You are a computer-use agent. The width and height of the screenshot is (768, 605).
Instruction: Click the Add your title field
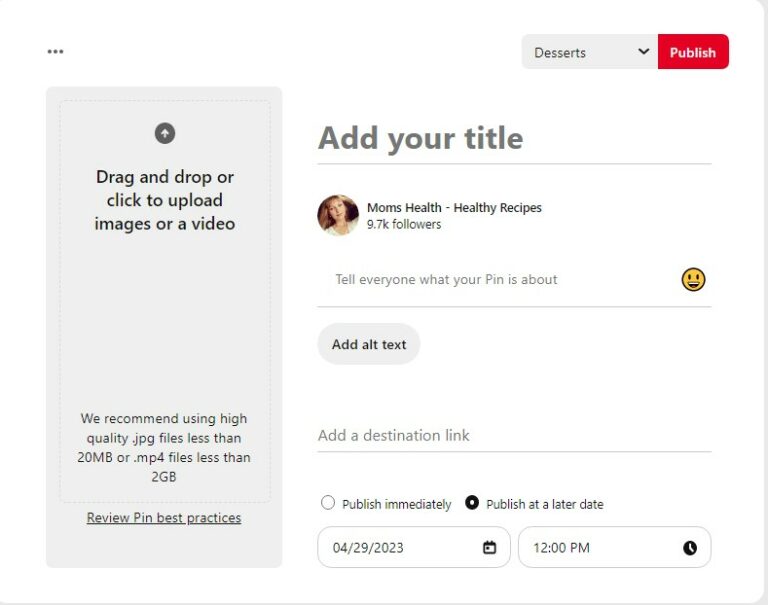click(x=514, y=138)
